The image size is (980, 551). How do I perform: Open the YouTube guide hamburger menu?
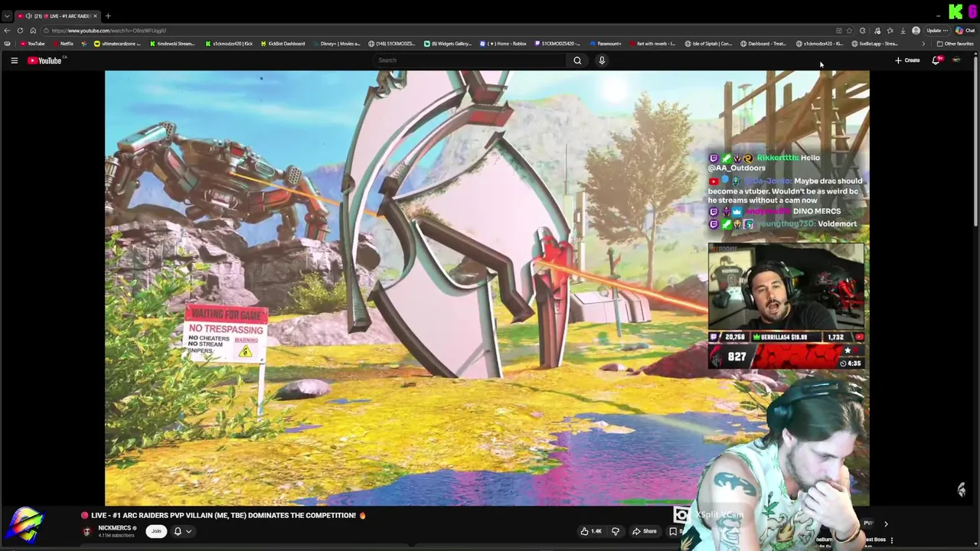point(14,60)
